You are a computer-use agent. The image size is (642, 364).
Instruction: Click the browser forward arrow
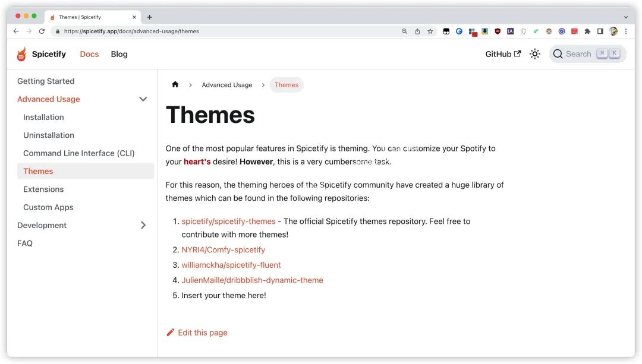click(x=29, y=31)
